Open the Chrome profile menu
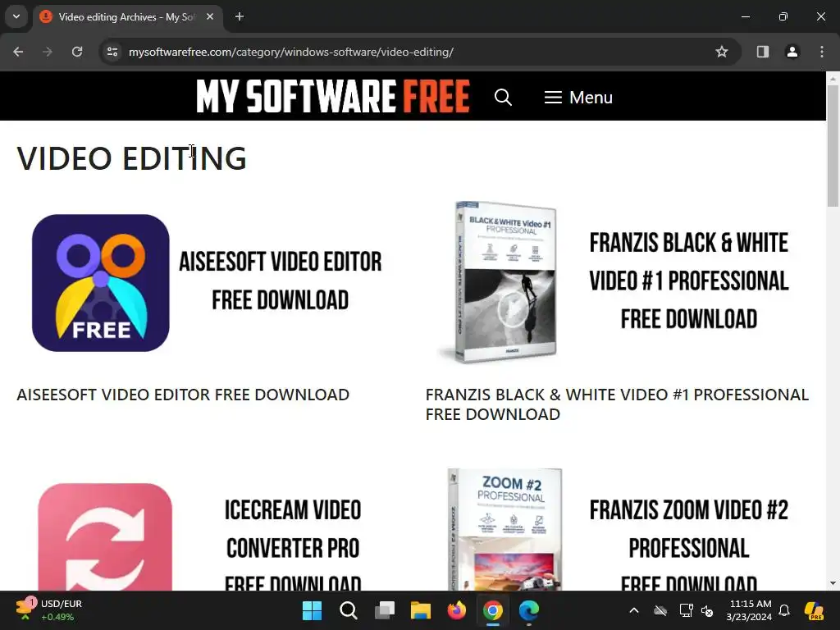The width and height of the screenshot is (840, 630). (792, 52)
